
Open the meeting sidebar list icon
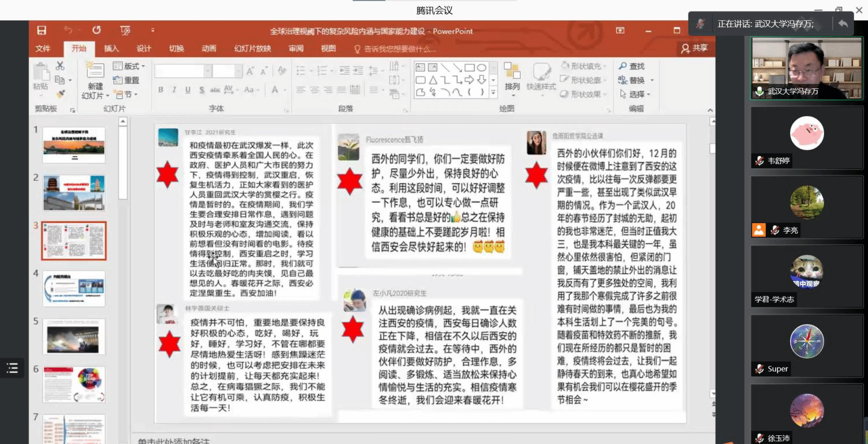[12, 368]
